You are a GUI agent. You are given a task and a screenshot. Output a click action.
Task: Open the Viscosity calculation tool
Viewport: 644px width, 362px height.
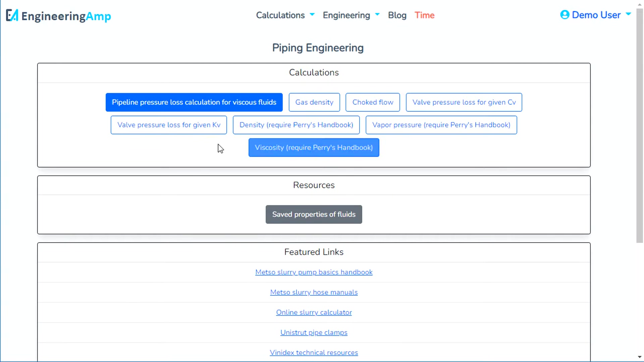coord(314,147)
